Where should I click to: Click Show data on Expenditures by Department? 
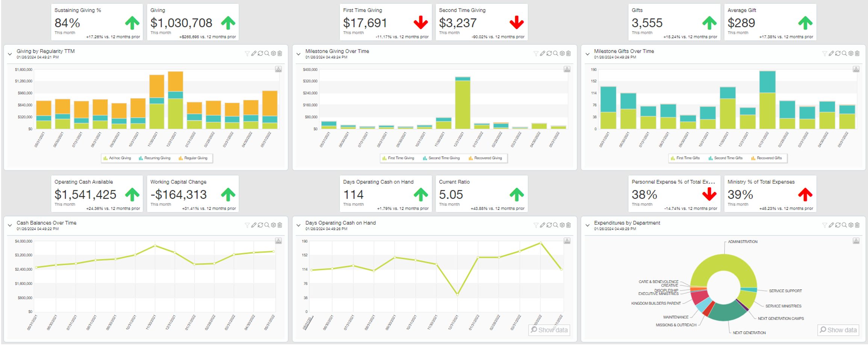tap(838, 330)
